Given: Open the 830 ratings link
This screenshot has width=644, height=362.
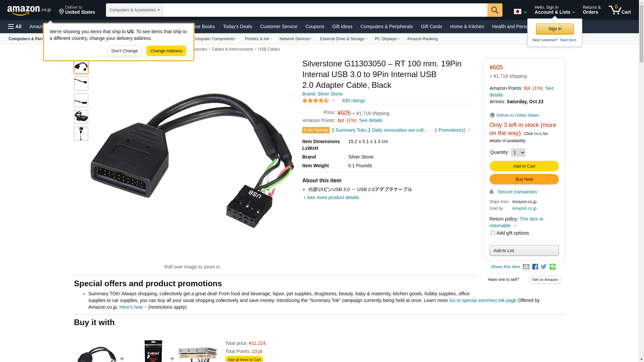Looking at the screenshot, I should pyautogui.click(x=354, y=101).
